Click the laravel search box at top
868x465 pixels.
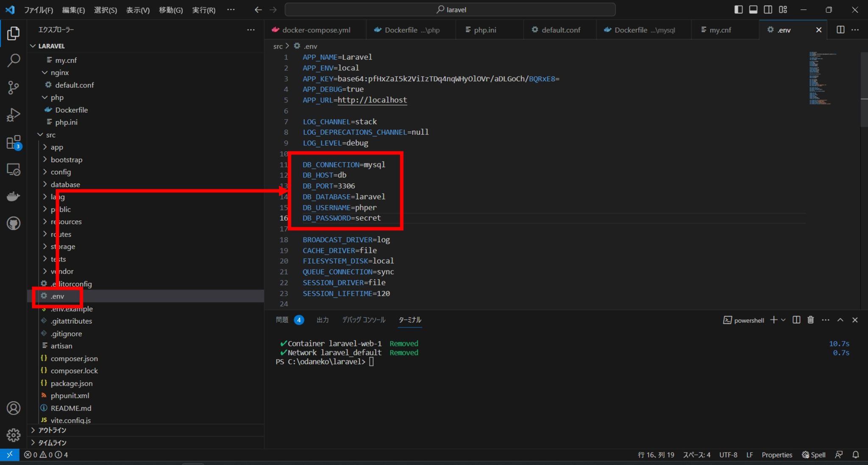[x=451, y=9]
